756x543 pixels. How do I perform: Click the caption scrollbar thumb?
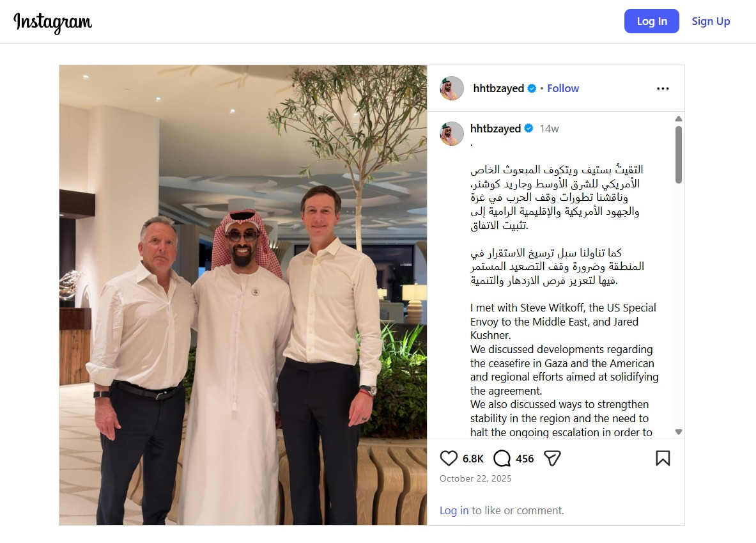[679, 154]
